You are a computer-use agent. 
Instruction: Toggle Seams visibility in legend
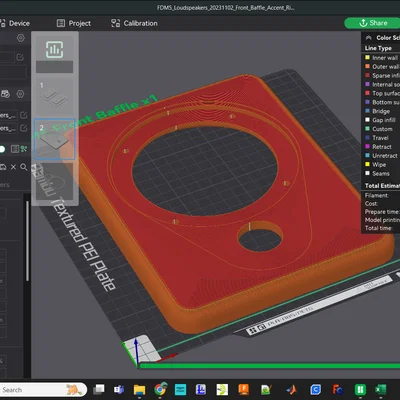[377, 173]
